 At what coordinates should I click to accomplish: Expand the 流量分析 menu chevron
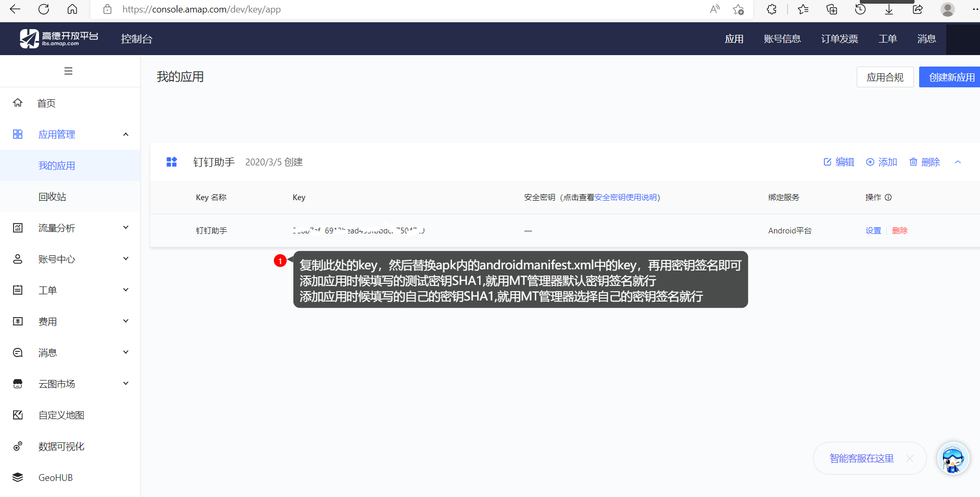point(125,228)
